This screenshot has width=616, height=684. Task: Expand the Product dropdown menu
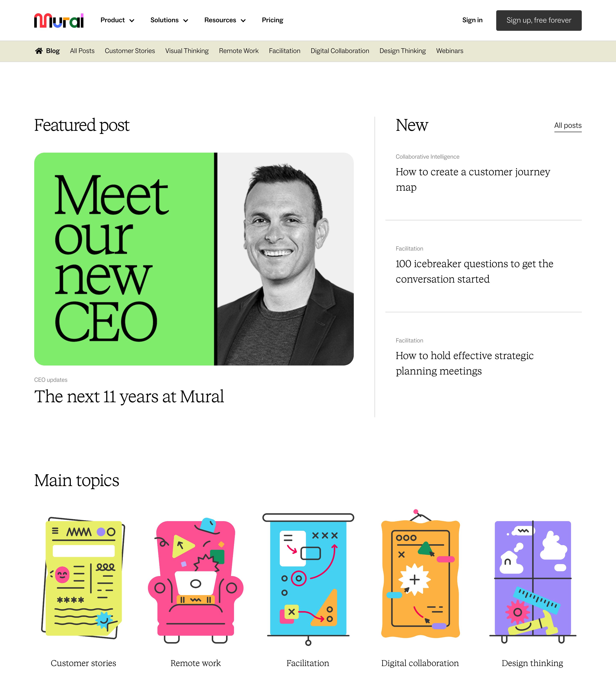pos(117,20)
